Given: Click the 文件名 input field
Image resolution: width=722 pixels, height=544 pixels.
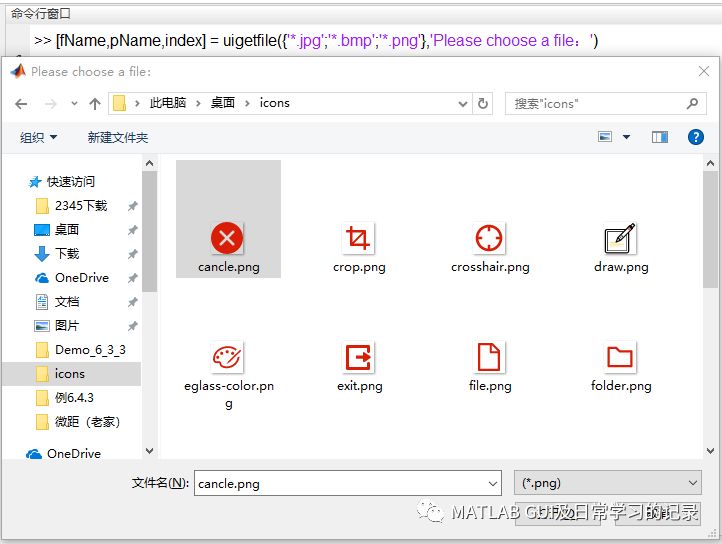Looking at the screenshot, I should point(348,483).
